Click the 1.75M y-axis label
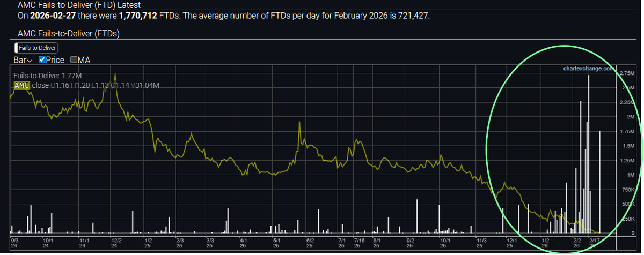This screenshot has height=255, width=644. pyautogui.click(x=627, y=131)
